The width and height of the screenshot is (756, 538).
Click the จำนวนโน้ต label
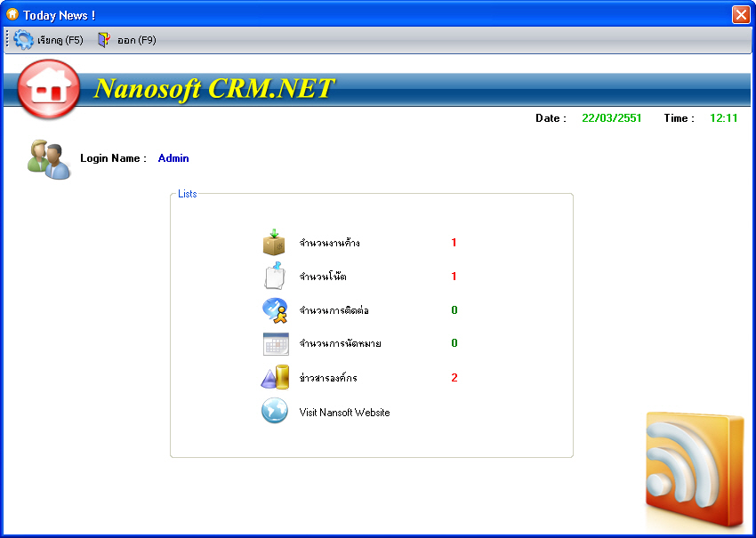tap(323, 277)
